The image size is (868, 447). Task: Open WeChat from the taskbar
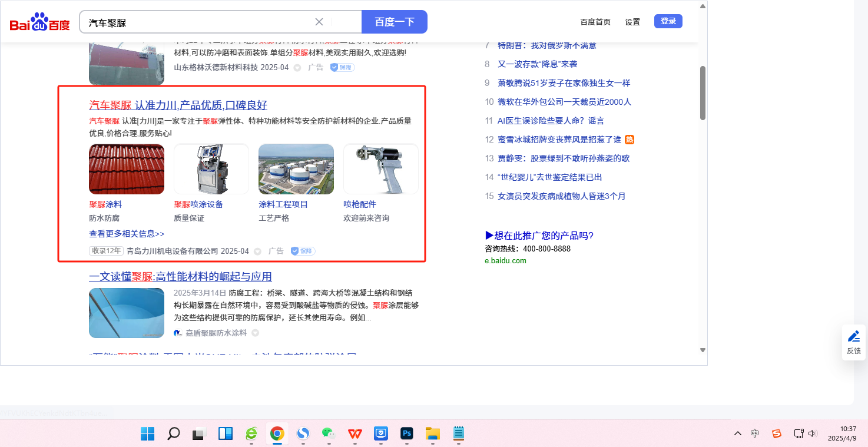click(328, 434)
